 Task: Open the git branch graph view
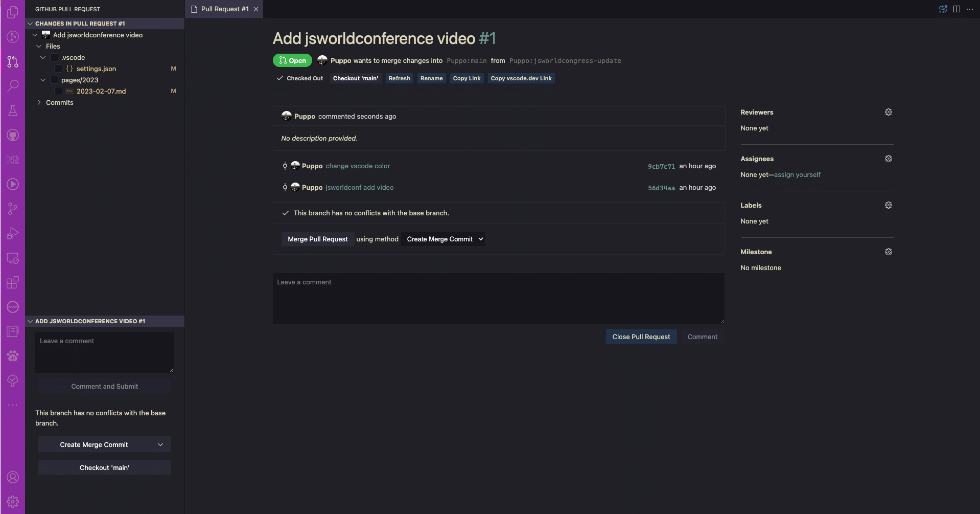(13, 209)
